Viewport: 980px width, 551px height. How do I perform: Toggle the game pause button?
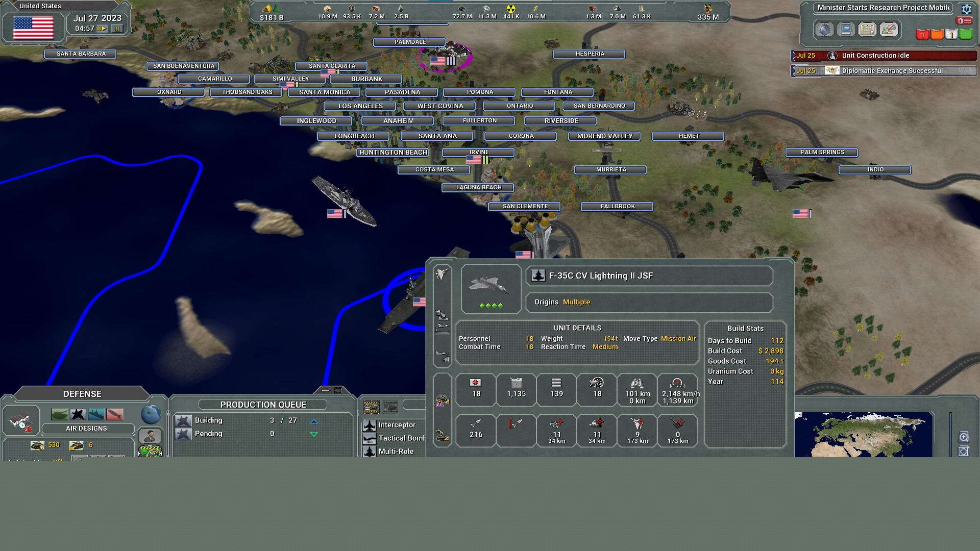[x=117, y=29]
